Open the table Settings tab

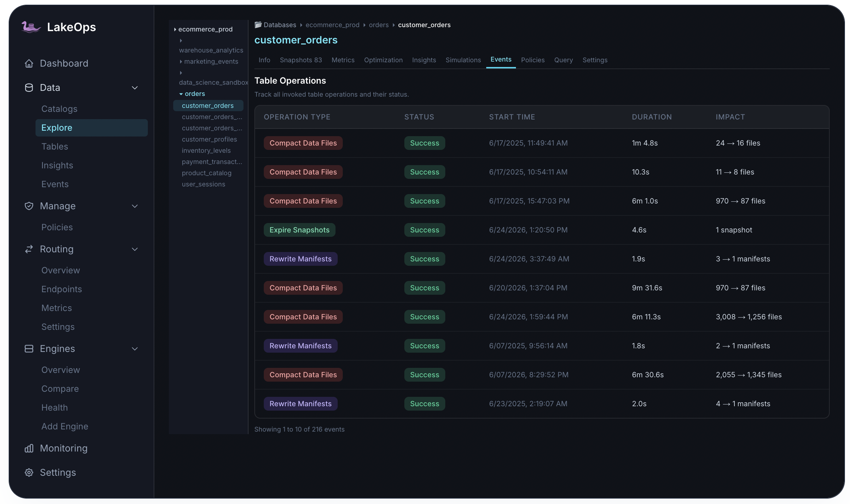(595, 60)
